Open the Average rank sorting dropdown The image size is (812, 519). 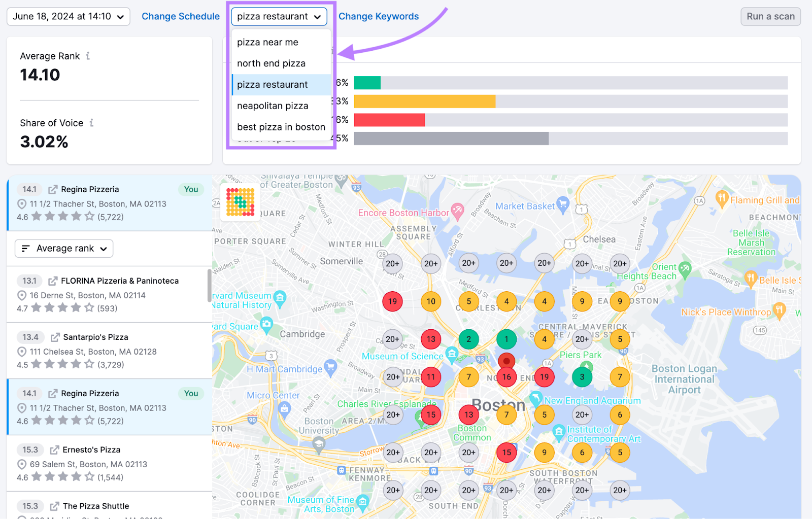click(63, 248)
